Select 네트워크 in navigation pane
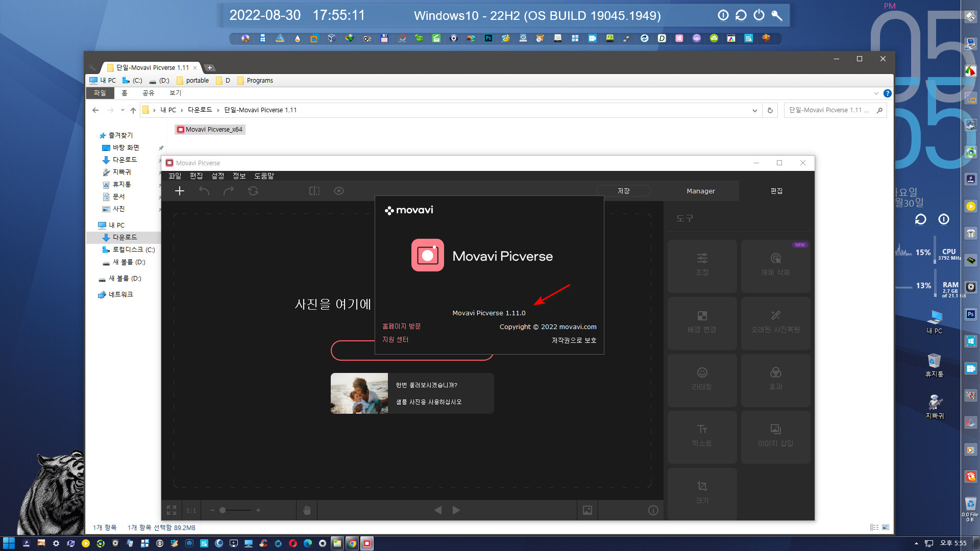This screenshot has height=551, width=980. click(x=120, y=295)
